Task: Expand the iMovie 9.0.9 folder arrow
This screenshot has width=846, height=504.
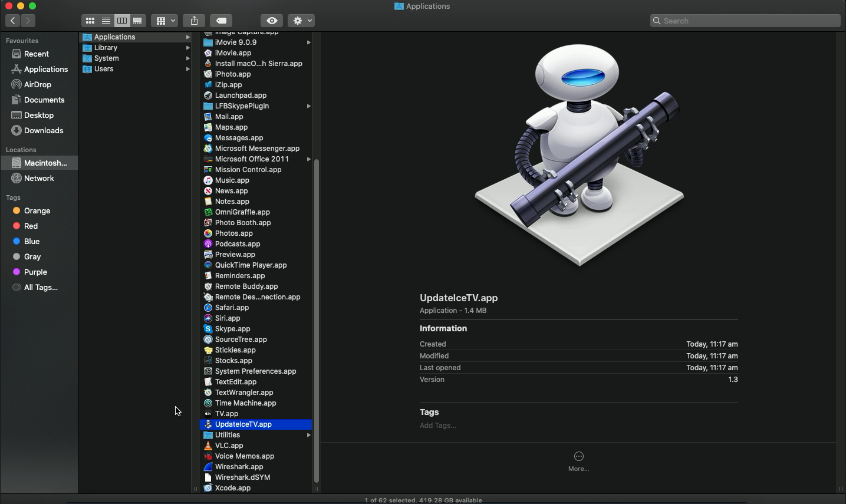Action: click(309, 42)
